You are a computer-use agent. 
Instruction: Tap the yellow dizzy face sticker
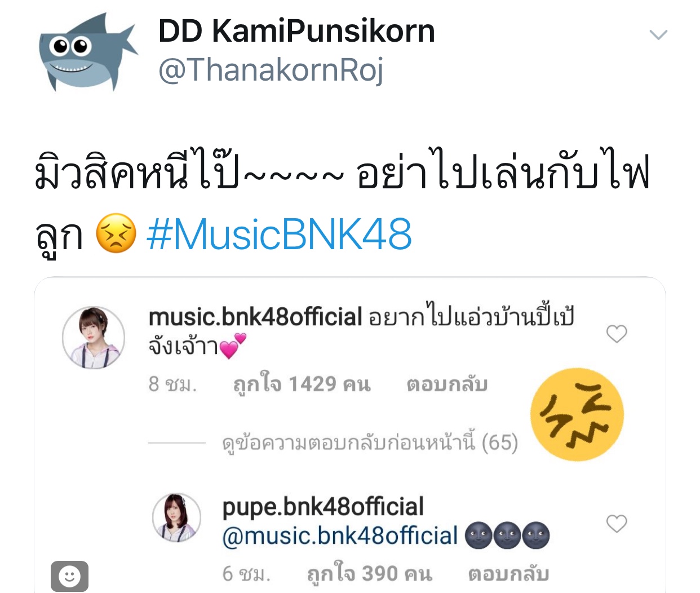[x=577, y=415]
